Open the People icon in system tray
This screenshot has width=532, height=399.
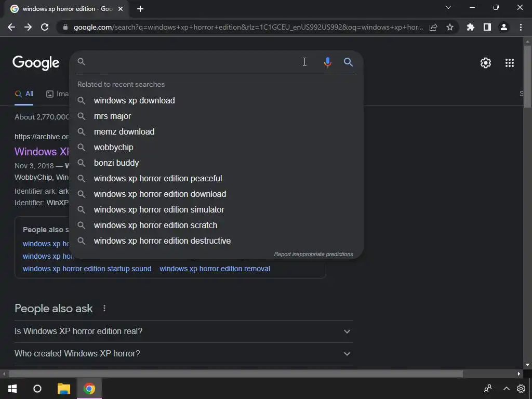(488, 389)
